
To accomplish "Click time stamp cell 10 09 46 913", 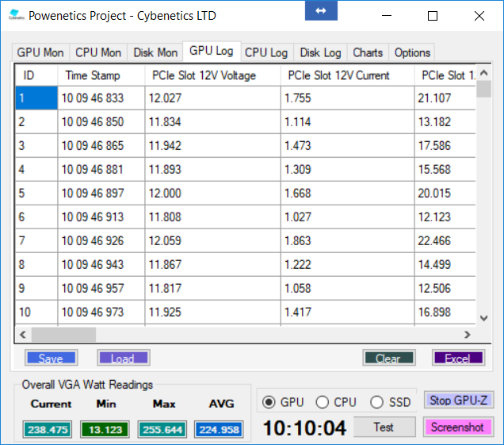I will point(101,217).
